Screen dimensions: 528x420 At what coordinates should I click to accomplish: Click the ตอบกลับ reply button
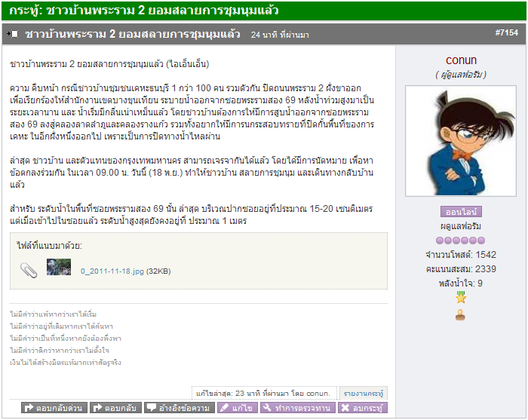(115, 408)
